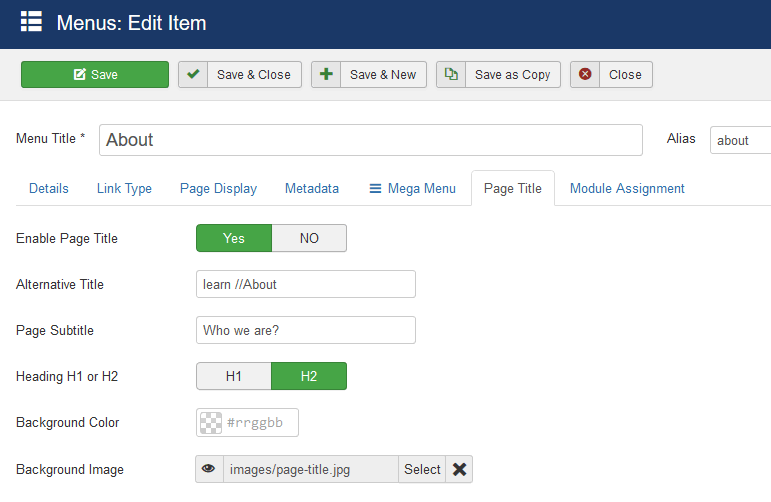Switch to the Details tab
Viewport: 771px width, 502px height.
[49, 188]
